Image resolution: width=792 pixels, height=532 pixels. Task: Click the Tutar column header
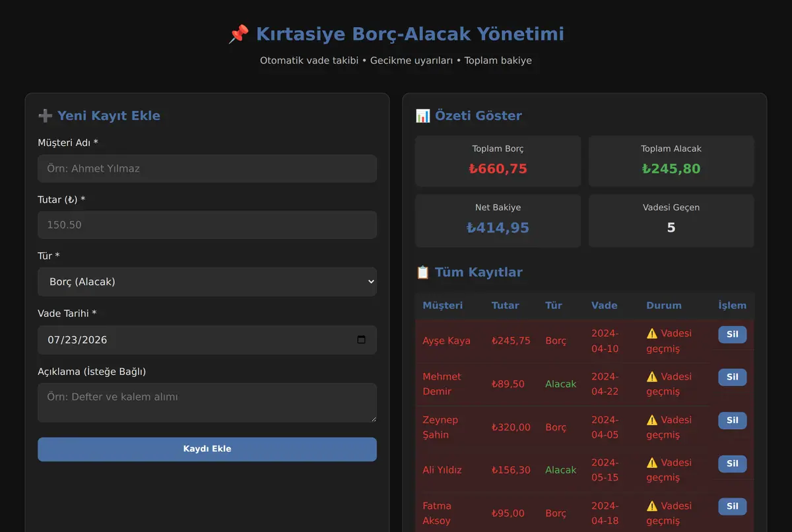click(x=506, y=306)
